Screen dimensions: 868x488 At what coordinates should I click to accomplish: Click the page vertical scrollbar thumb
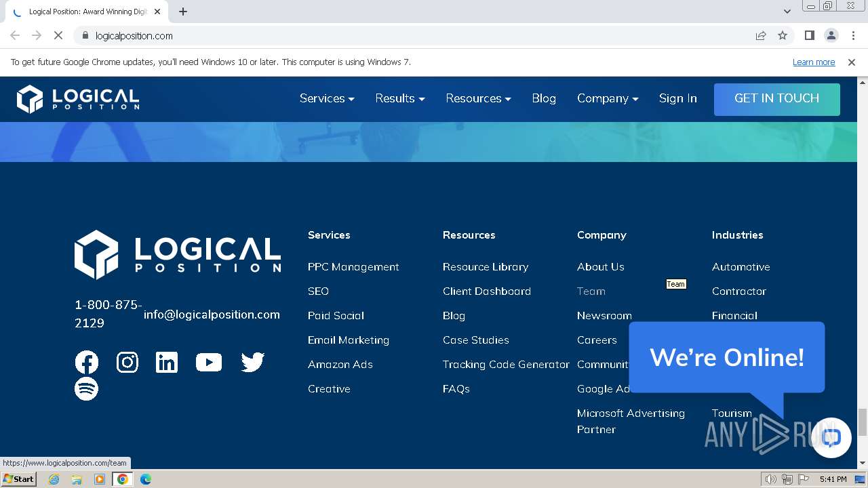863,422
